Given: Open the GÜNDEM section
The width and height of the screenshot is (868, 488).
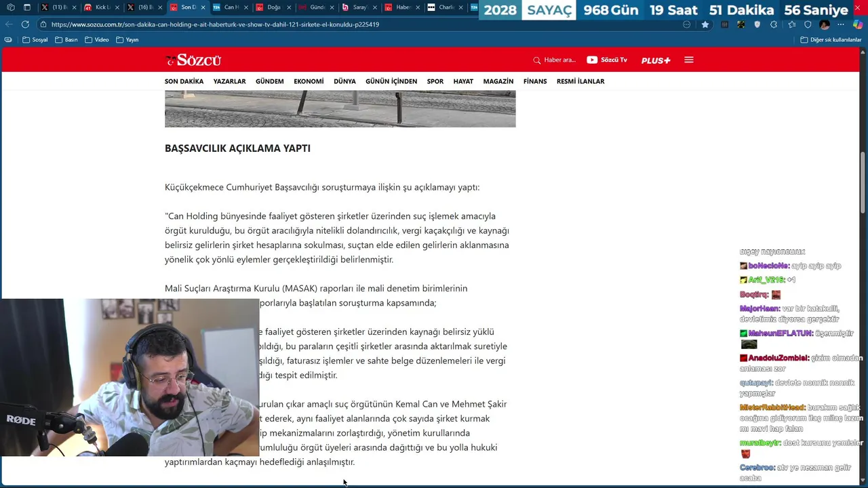Looking at the screenshot, I should tap(269, 81).
